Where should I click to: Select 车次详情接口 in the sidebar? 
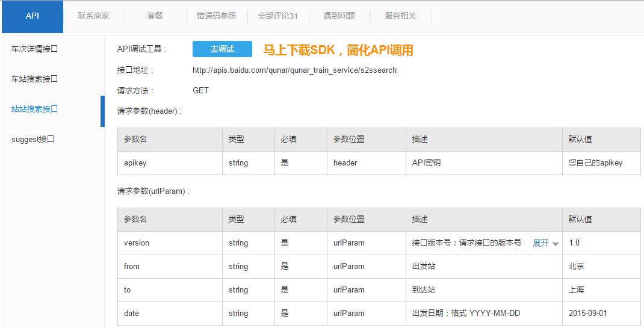[34, 49]
